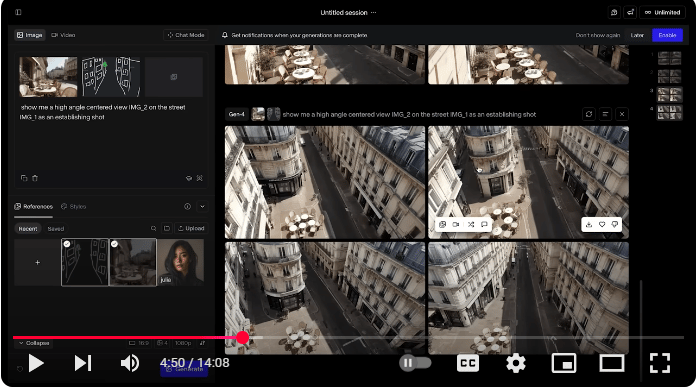Open bottom-right generated aerial street image
The height and width of the screenshot is (388, 698).
[528, 298]
